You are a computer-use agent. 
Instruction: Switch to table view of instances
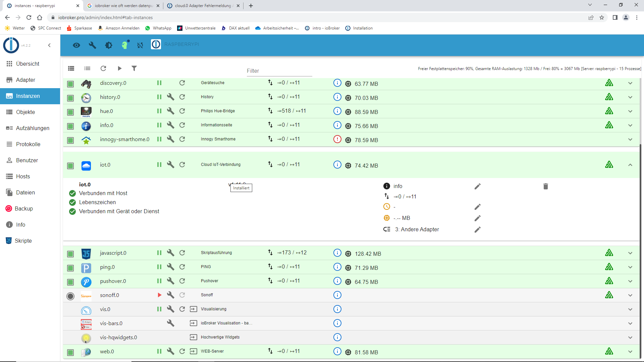click(x=71, y=68)
